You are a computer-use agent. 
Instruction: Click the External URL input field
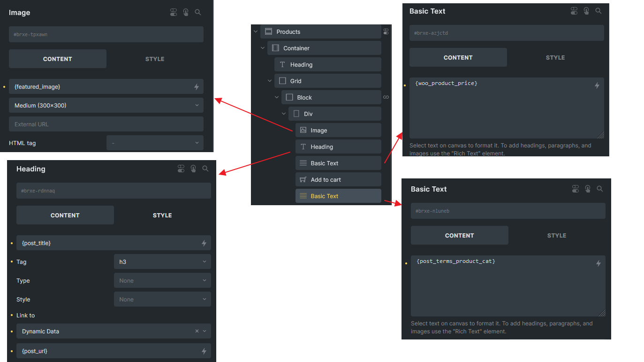pos(106,124)
